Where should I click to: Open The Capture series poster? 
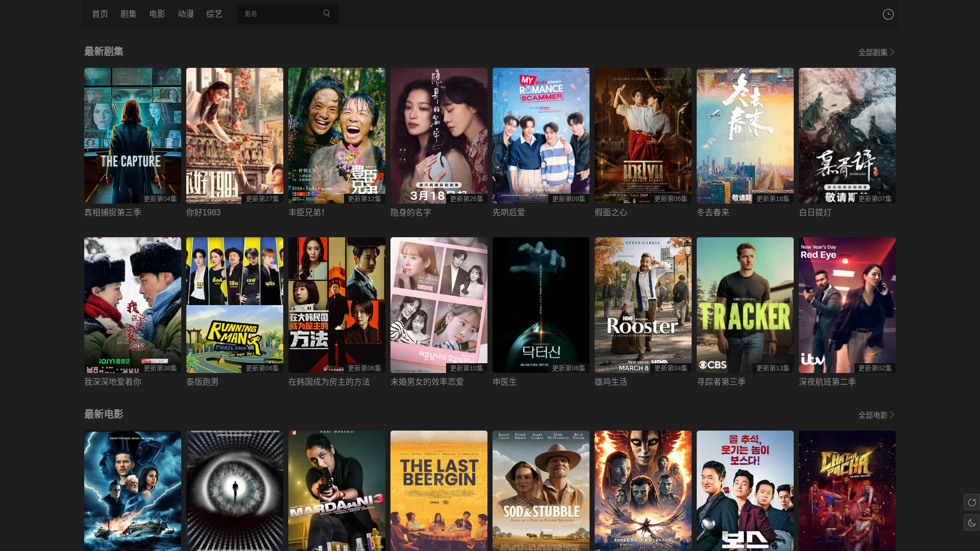click(133, 135)
